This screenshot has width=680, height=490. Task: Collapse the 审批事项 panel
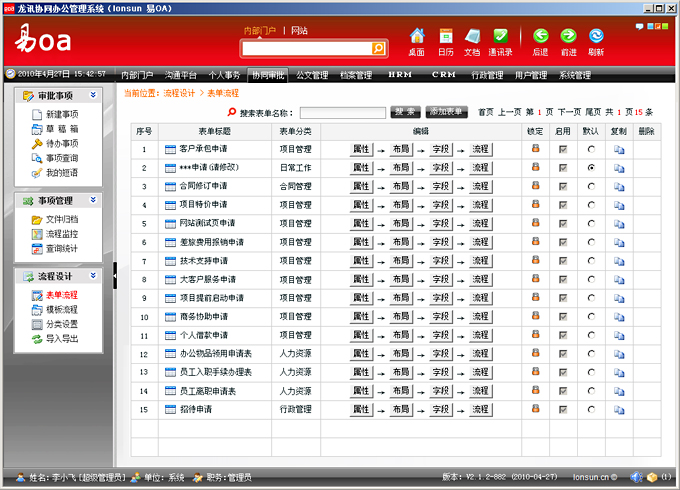[93, 95]
